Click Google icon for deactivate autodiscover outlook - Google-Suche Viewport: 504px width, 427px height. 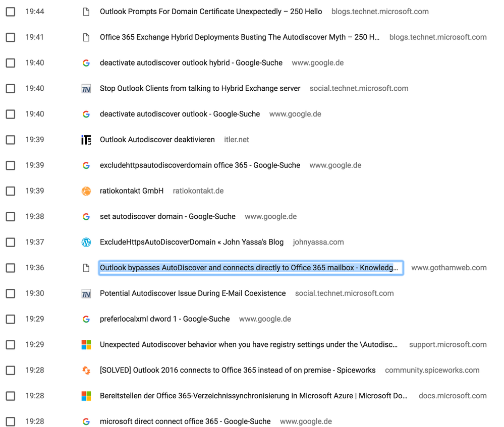point(86,114)
